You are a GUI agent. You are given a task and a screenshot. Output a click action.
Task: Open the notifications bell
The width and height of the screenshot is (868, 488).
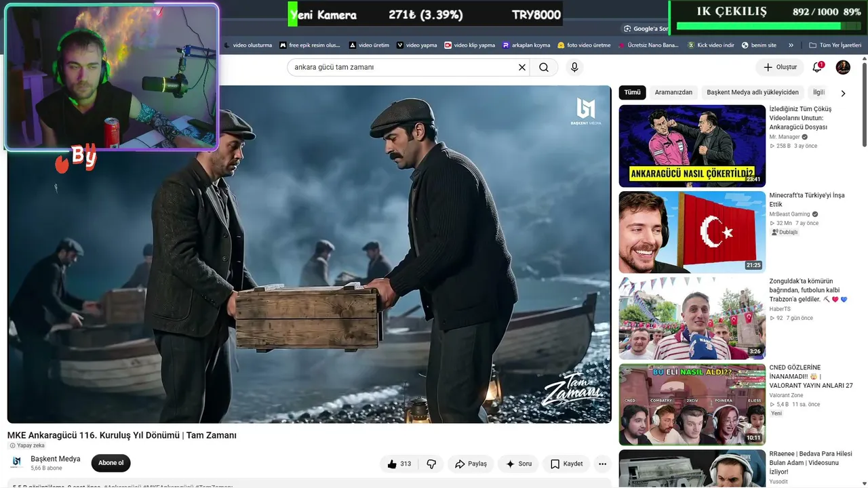pyautogui.click(x=817, y=67)
